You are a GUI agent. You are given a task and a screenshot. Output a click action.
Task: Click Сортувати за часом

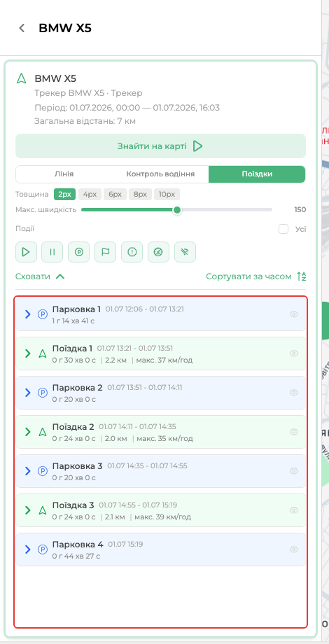pos(249,276)
